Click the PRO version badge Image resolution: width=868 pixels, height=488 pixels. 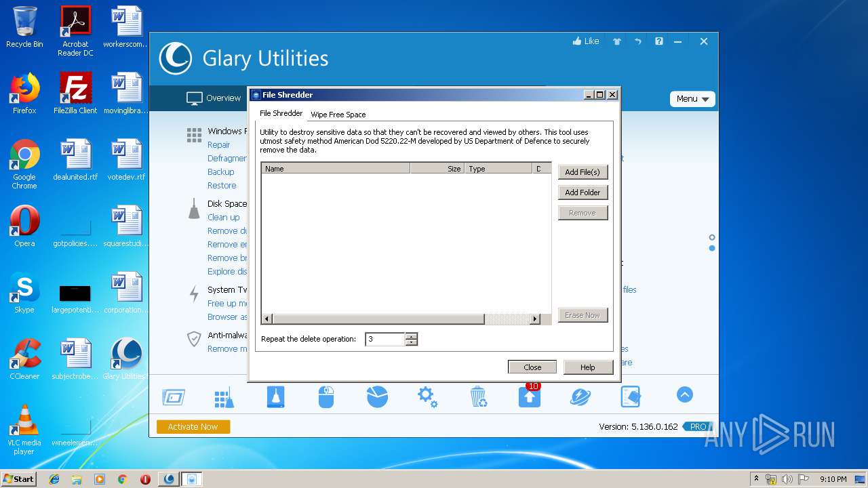[x=698, y=426]
